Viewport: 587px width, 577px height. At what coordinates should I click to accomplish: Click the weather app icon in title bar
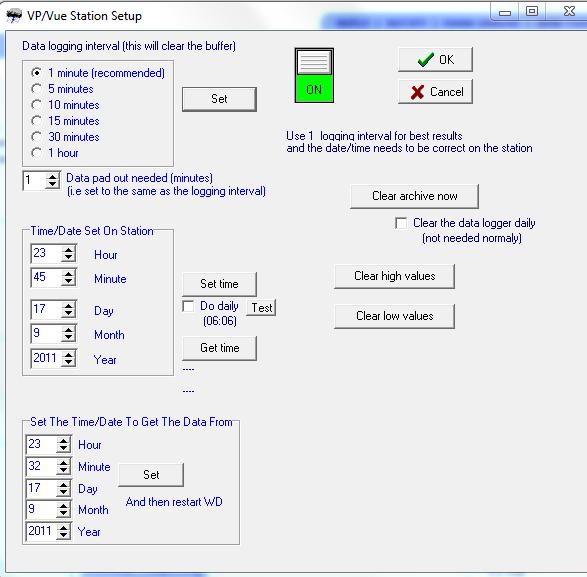(14, 16)
